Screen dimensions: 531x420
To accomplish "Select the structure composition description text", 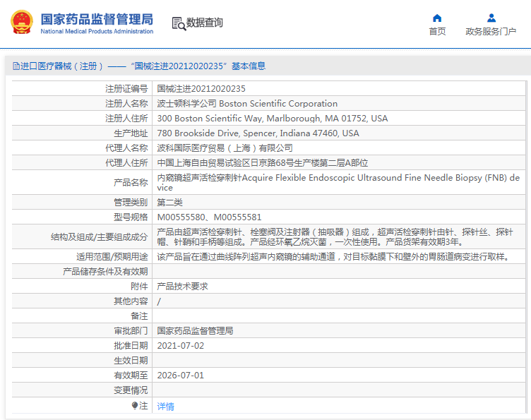I will 335,237.
